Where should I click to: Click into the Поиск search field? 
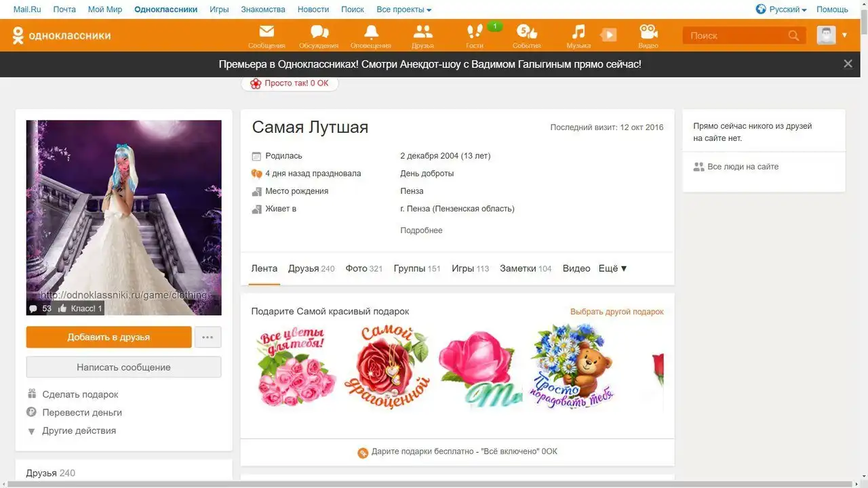click(x=736, y=35)
